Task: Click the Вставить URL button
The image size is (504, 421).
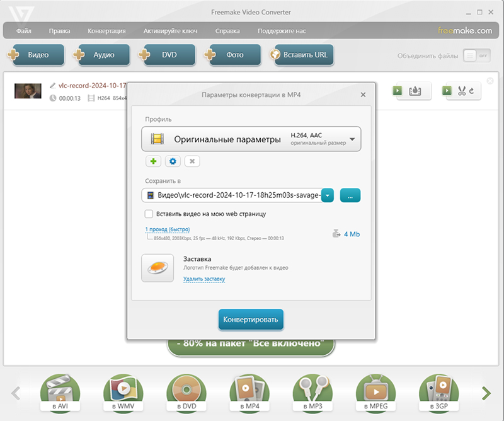Action: tap(304, 55)
